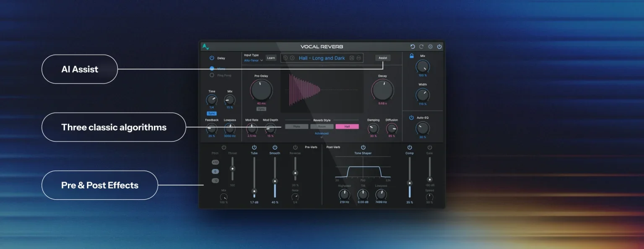Toggle the Comp power button
The width and height of the screenshot is (644, 249).
click(410, 147)
